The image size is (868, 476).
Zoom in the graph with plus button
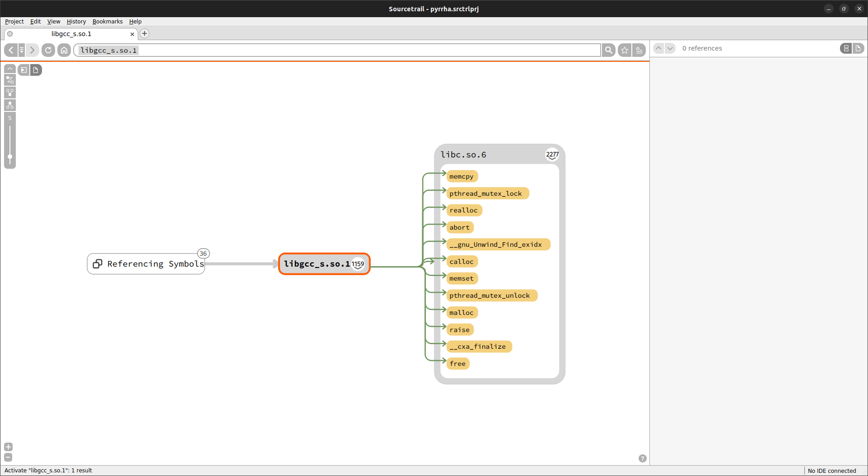click(8, 447)
